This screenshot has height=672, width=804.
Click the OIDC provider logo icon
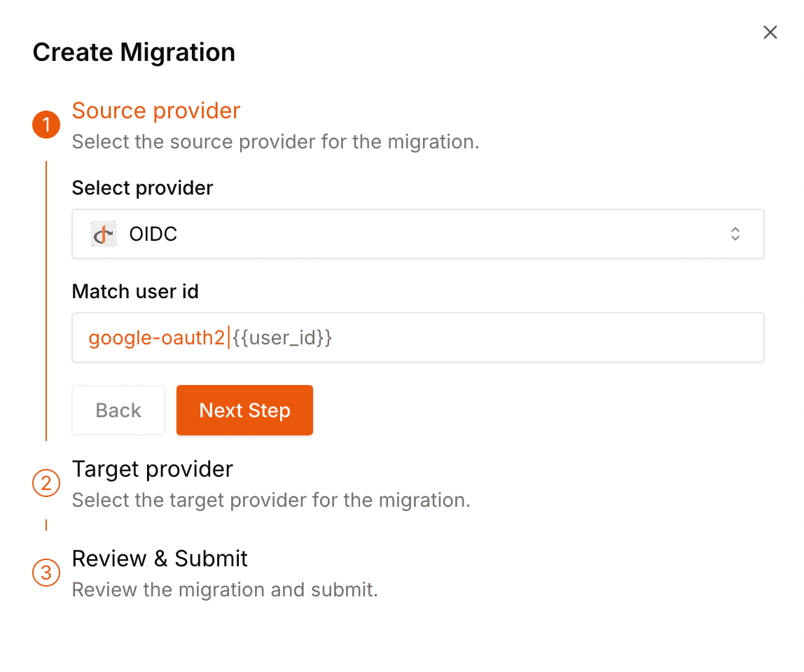point(104,234)
